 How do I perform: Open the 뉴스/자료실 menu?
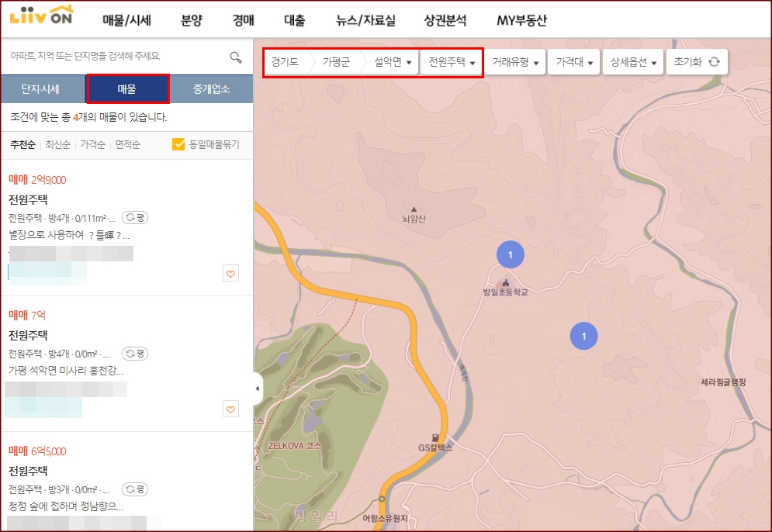click(365, 20)
